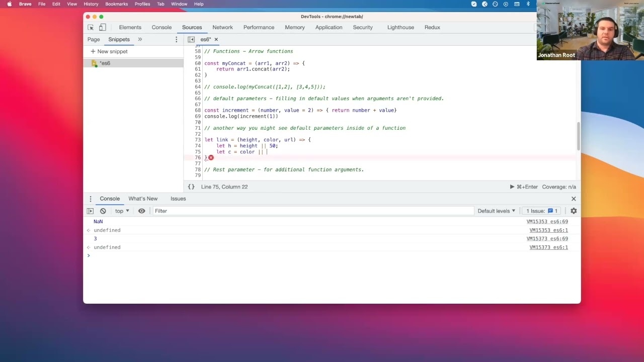This screenshot has height=362, width=644.
Task: Open the Memory tab
Action: 295,27
